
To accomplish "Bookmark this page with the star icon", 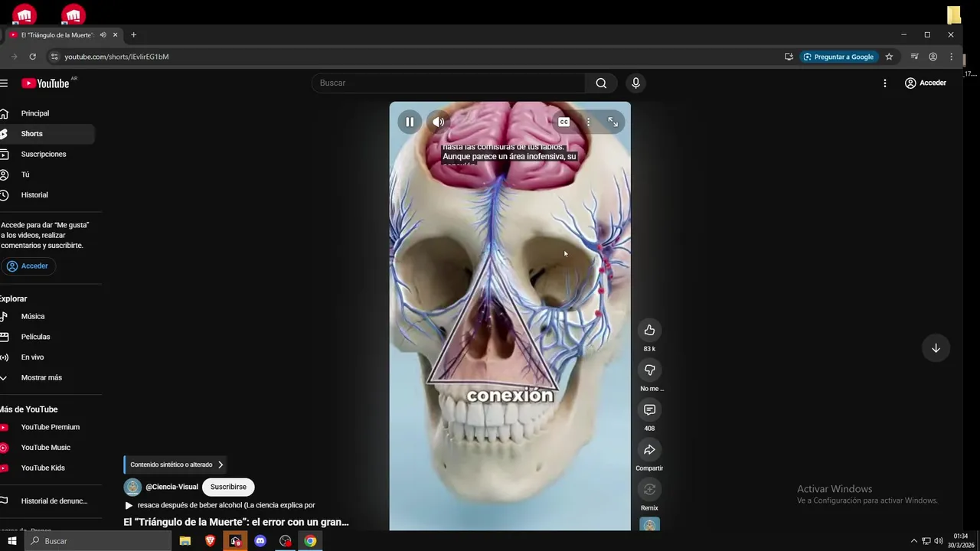I will [889, 57].
